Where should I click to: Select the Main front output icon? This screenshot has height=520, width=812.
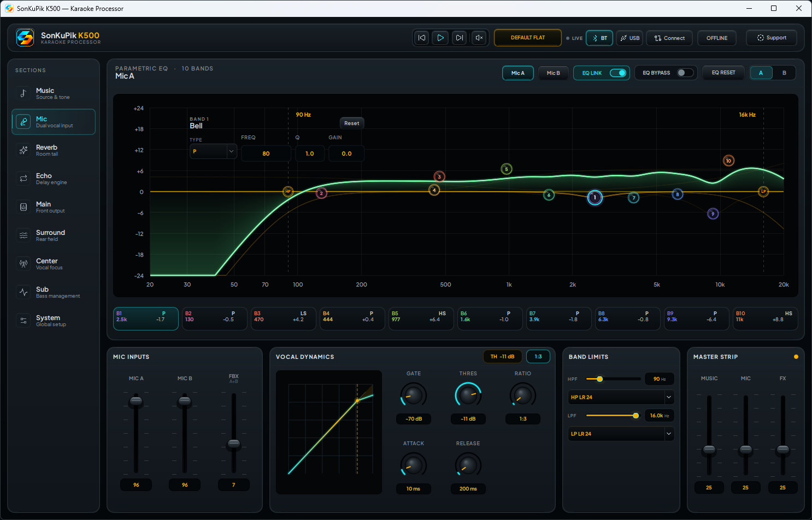[x=23, y=207]
